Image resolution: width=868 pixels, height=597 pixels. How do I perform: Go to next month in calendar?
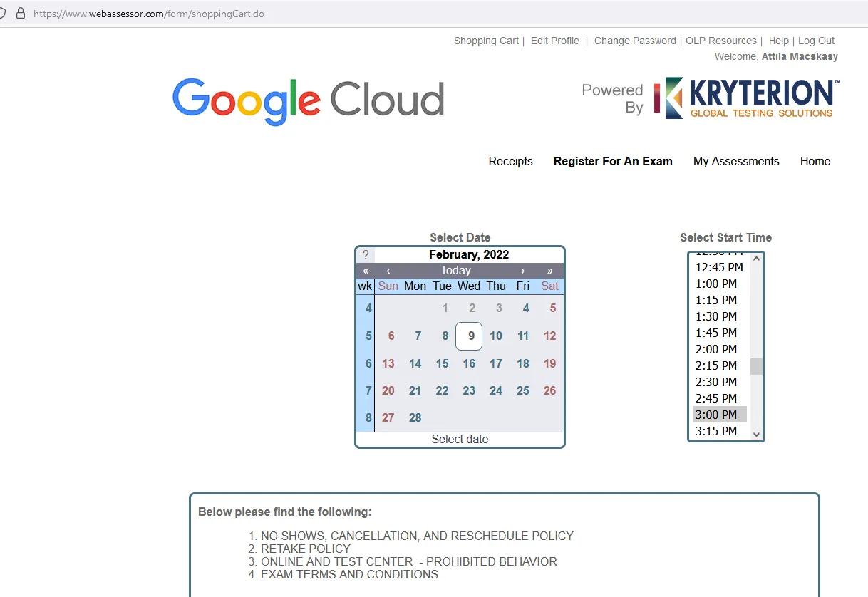[x=523, y=271]
